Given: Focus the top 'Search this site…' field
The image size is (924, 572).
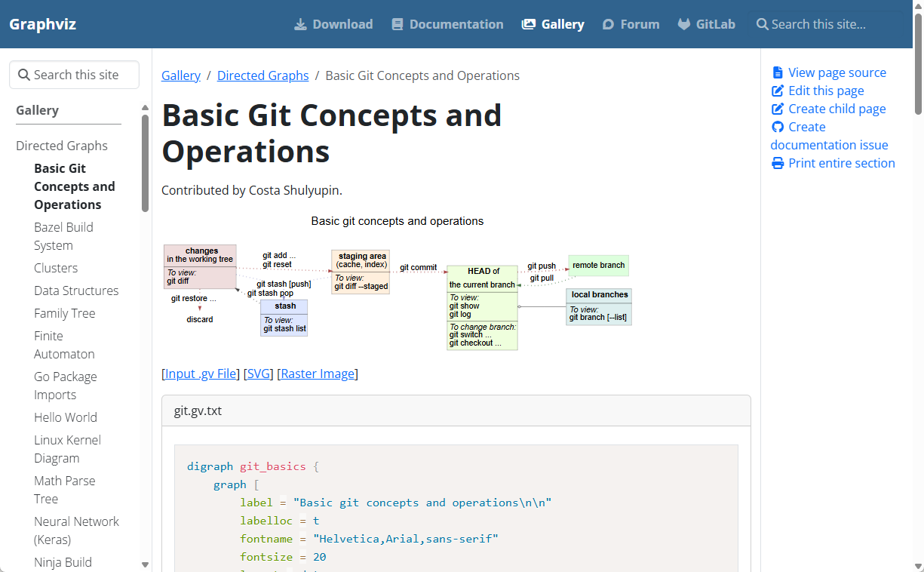Looking at the screenshot, I should [826, 24].
